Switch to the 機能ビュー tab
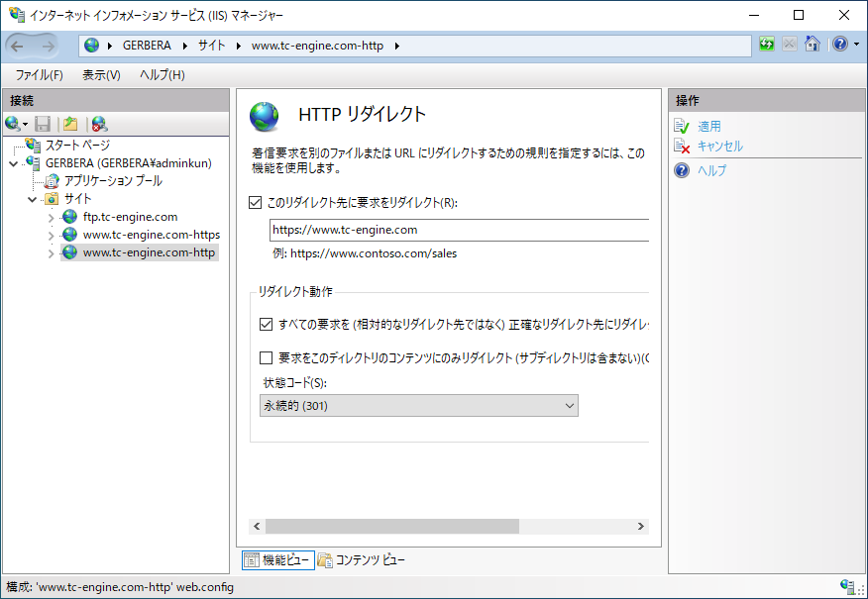 277,560
